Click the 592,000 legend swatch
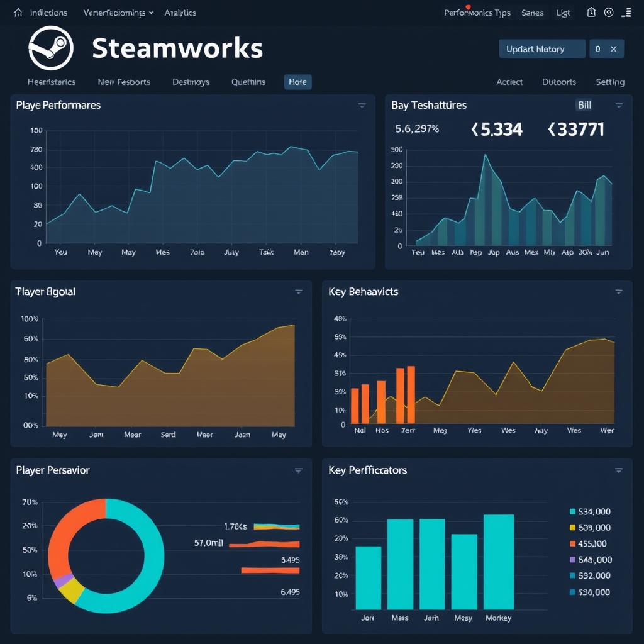Screen dimensions: 644x644 tap(572, 575)
